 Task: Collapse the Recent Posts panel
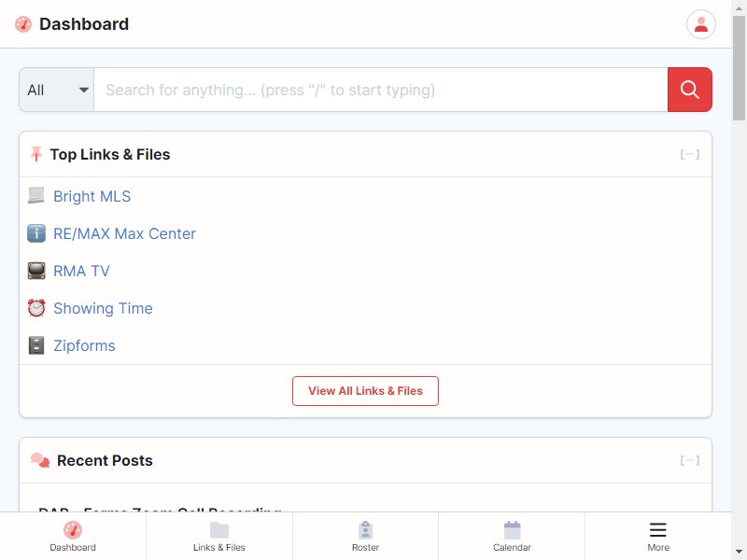[689, 460]
